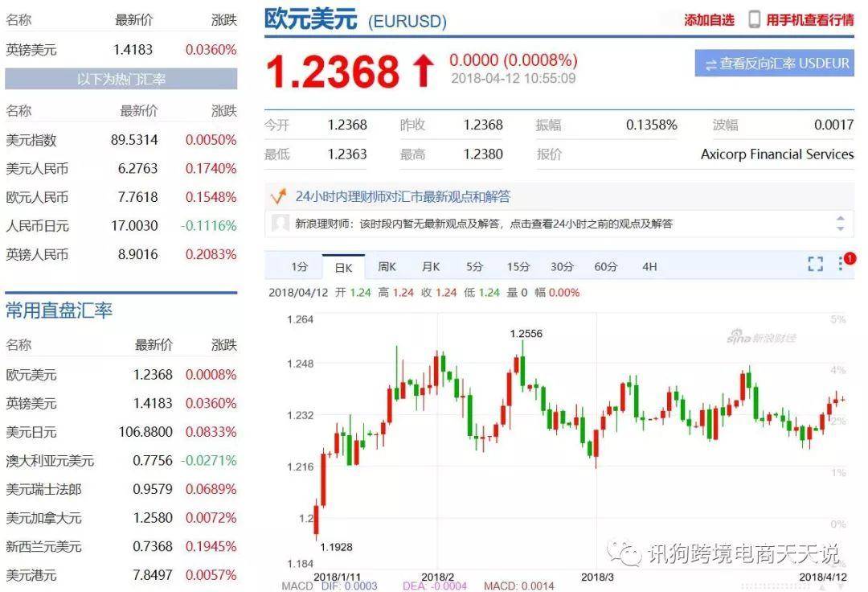Click the 1.2363 最低 value
Viewport: 868px width, 592px height.
tap(347, 154)
